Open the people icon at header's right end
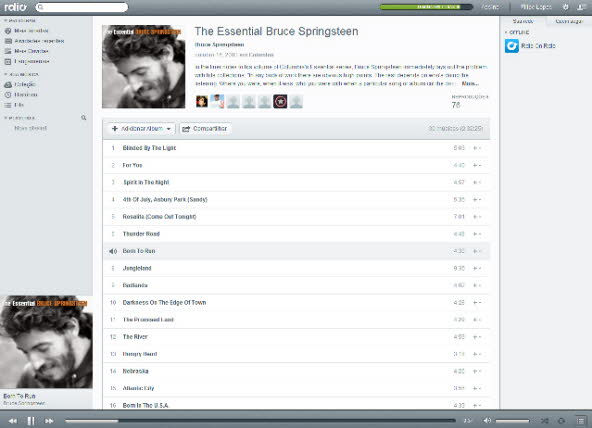 581,7
